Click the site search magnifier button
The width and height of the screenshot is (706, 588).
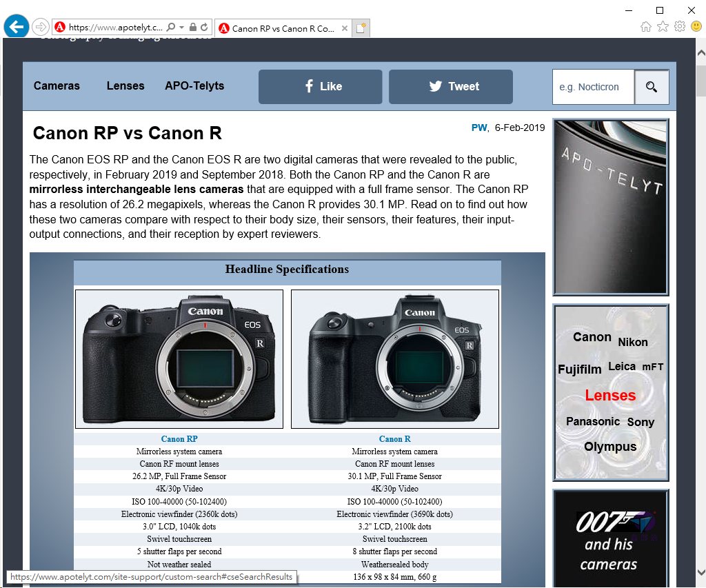[652, 87]
